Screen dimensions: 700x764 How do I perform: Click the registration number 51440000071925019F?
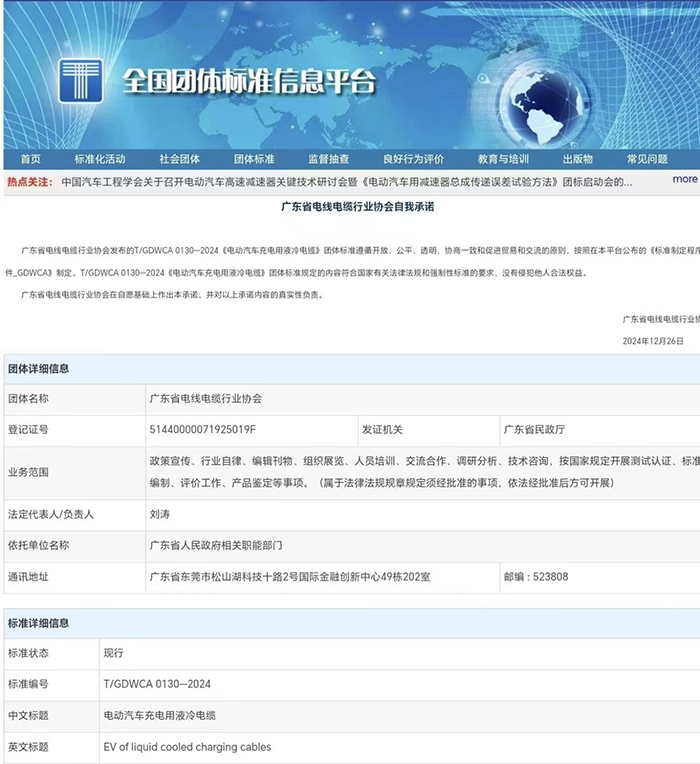pos(202,429)
